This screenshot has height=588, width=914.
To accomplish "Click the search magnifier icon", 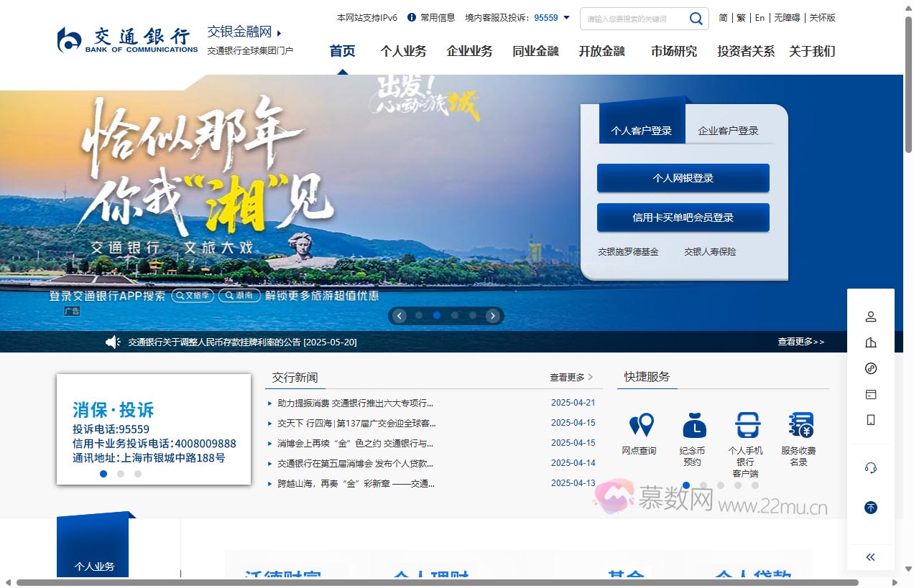I will 696,19.
